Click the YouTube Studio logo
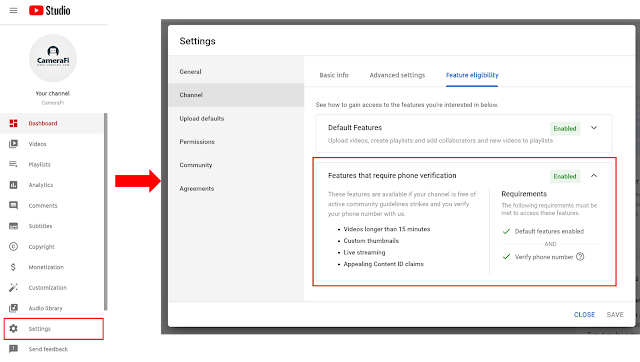 (49, 11)
